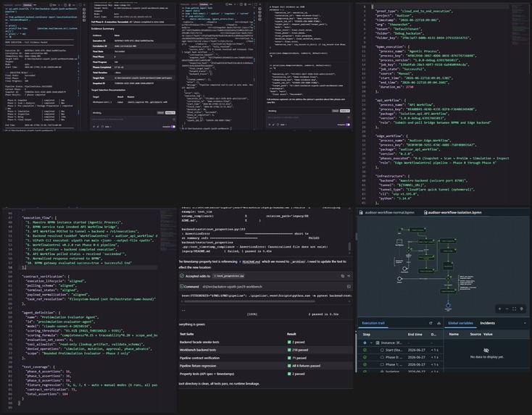Copy the Accepted edits entry using its copy icon
This screenshot has height=415, width=532.
pyautogui.click(x=343, y=276)
